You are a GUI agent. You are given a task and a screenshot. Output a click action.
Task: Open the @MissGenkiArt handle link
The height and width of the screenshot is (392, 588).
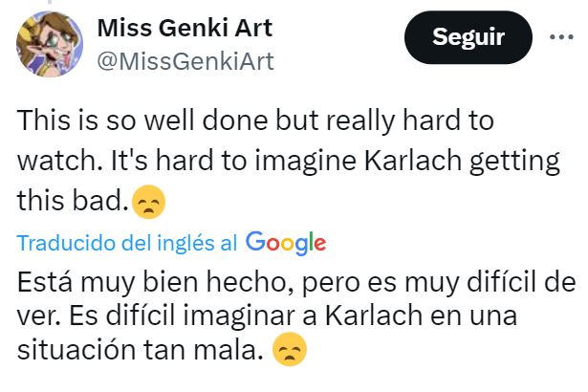click(x=185, y=62)
